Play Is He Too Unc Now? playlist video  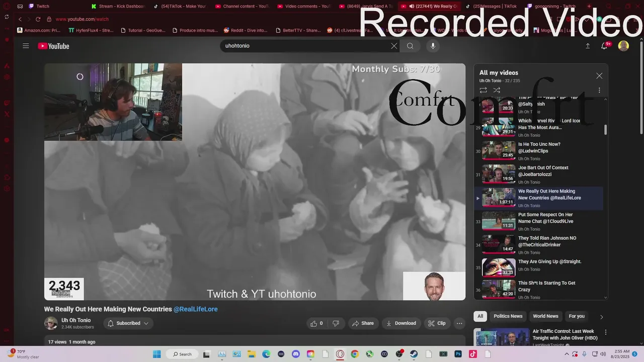(538, 151)
